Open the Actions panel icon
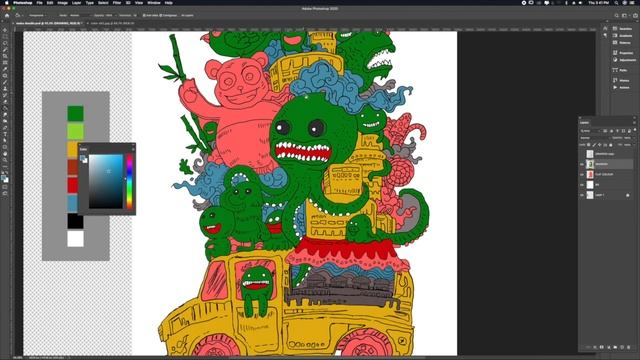The height and width of the screenshot is (360, 640). tap(615, 87)
